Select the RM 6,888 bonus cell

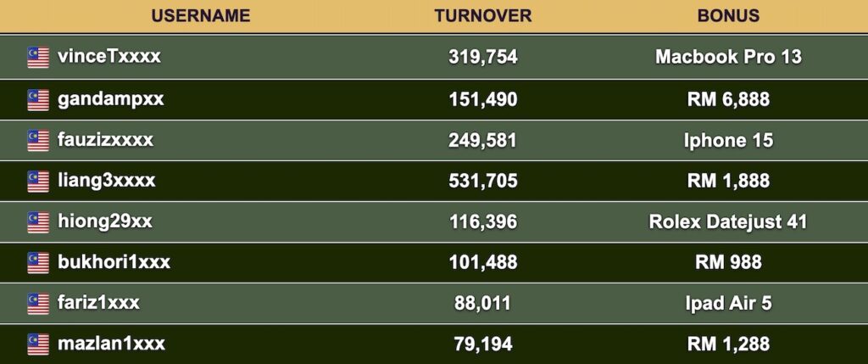[x=728, y=100]
